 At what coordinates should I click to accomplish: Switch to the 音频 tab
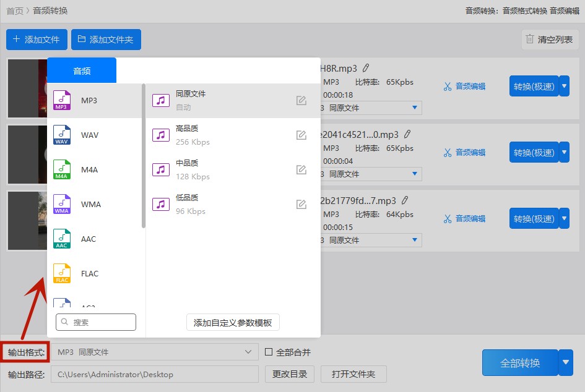point(82,70)
